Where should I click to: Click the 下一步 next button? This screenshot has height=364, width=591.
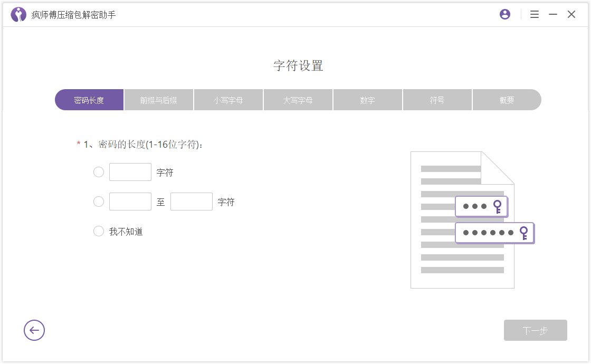(535, 330)
